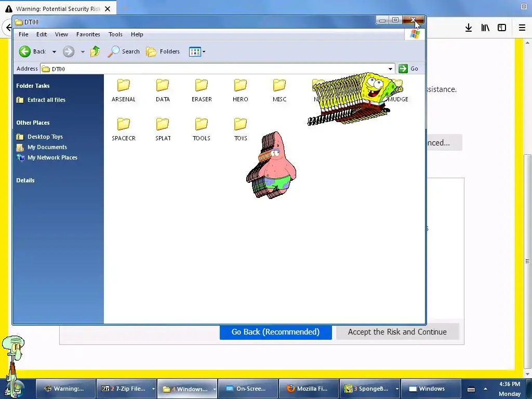532x399 pixels.
Task: Click the tray keyboard icon
Action: (x=471, y=389)
